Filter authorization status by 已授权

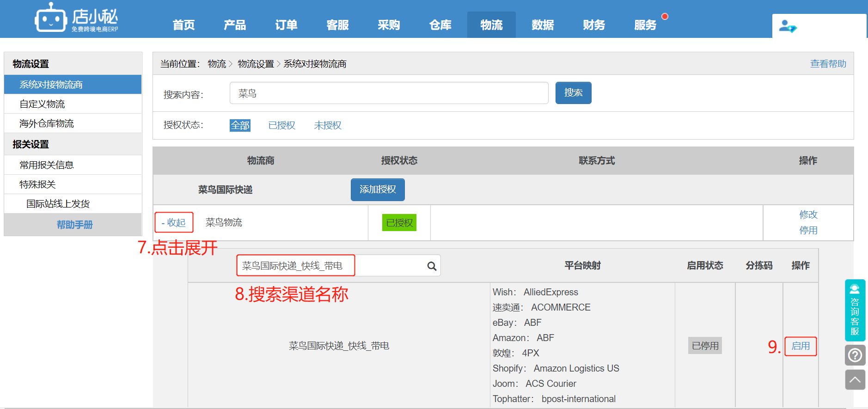pyautogui.click(x=281, y=125)
